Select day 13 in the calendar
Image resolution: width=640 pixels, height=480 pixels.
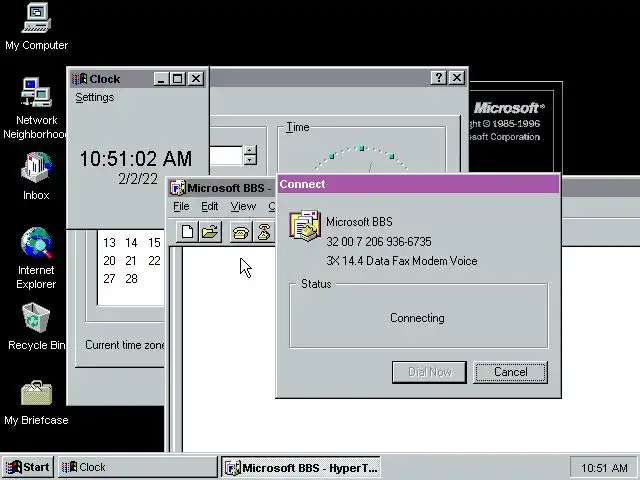[x=109, y=243]
